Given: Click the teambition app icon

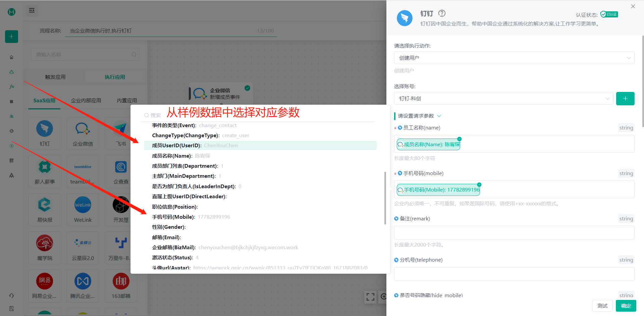Looking at the screenshot, I should (x=83, y=167).
